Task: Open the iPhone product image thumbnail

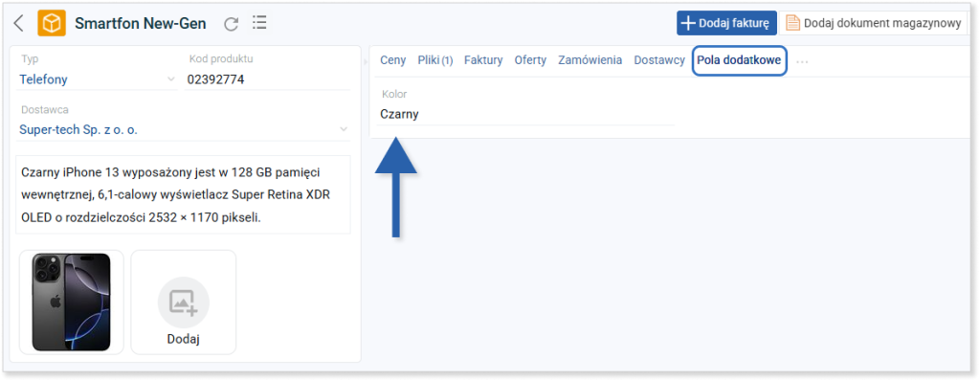Action: (x=71, y=303)
